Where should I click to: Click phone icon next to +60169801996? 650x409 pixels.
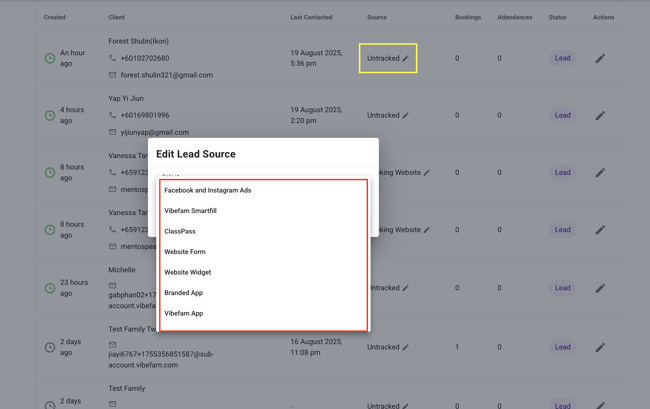112,115
